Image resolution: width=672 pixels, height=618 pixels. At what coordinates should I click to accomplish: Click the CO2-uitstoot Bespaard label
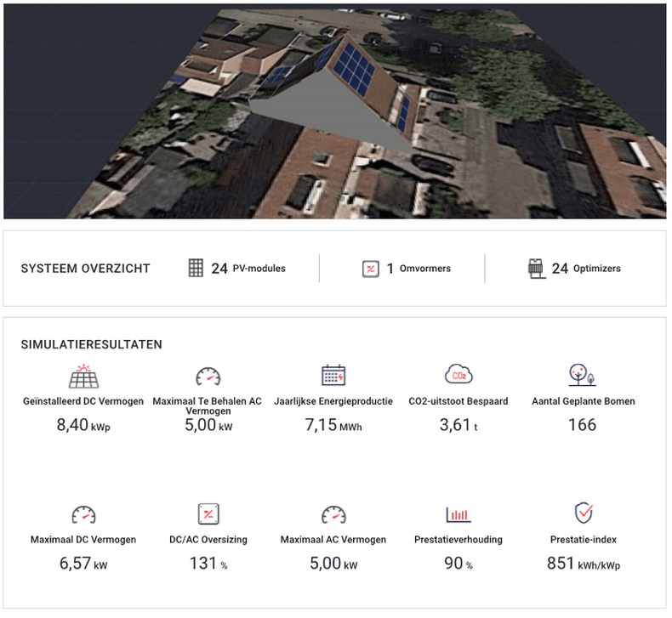(459, 402)
